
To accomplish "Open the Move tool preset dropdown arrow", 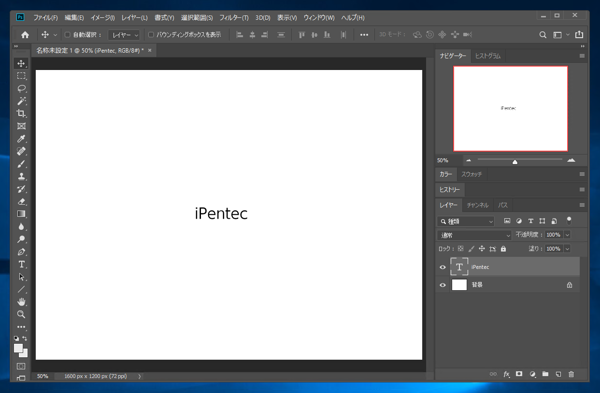I will pos(55,35).
